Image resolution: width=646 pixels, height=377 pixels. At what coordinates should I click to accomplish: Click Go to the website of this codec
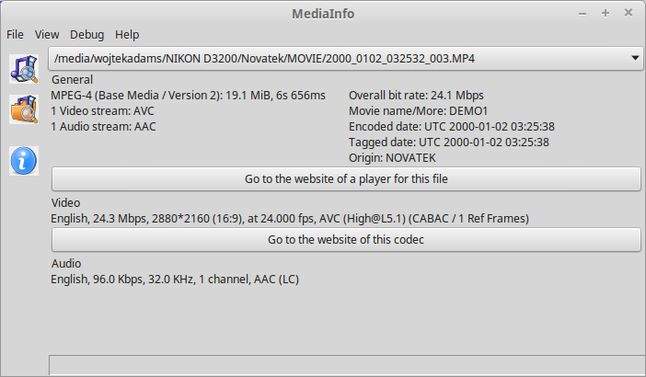pos(346,239)
